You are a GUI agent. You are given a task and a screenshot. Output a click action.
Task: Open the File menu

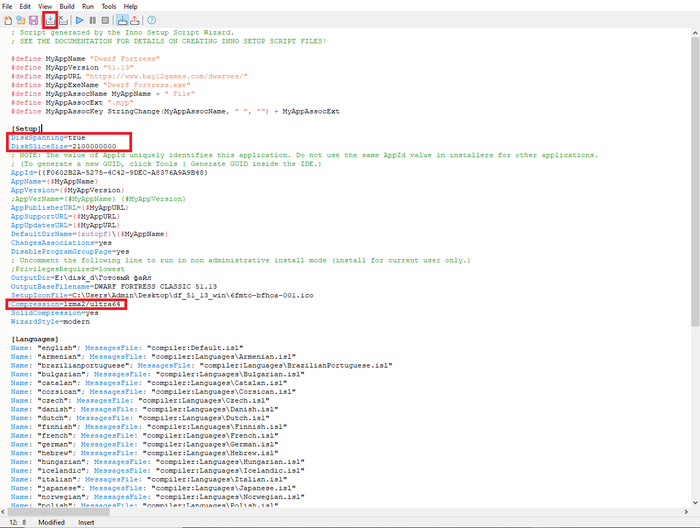tap(8, 6)
